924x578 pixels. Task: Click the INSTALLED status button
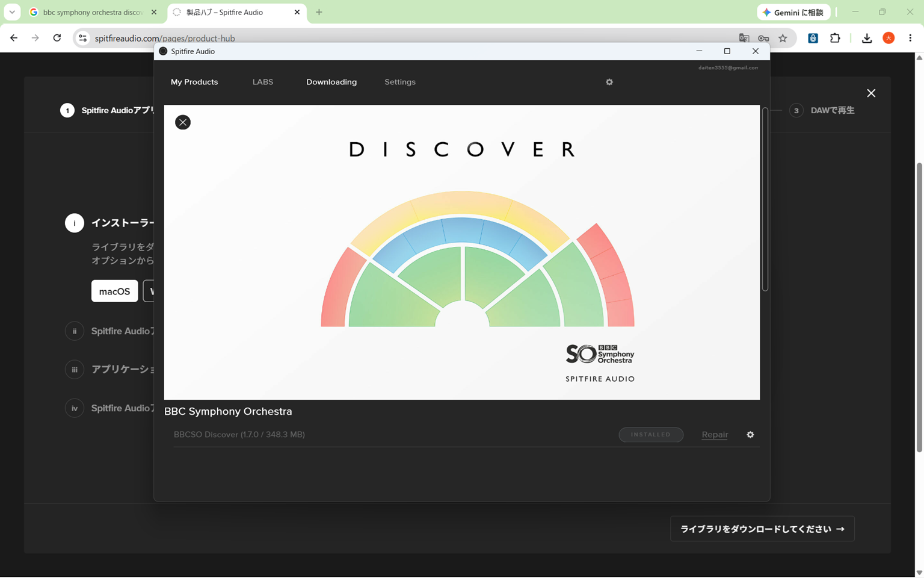651,435
